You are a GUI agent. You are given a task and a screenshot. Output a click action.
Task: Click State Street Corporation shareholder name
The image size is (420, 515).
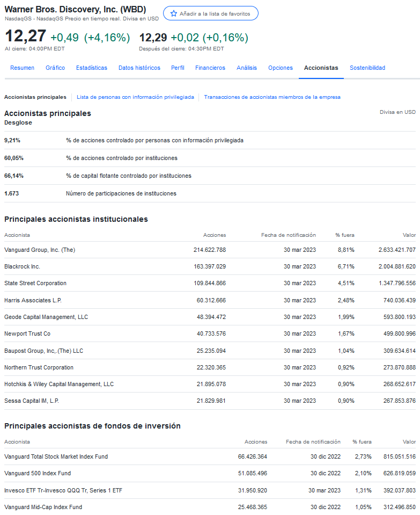click(x=35, y=283)
